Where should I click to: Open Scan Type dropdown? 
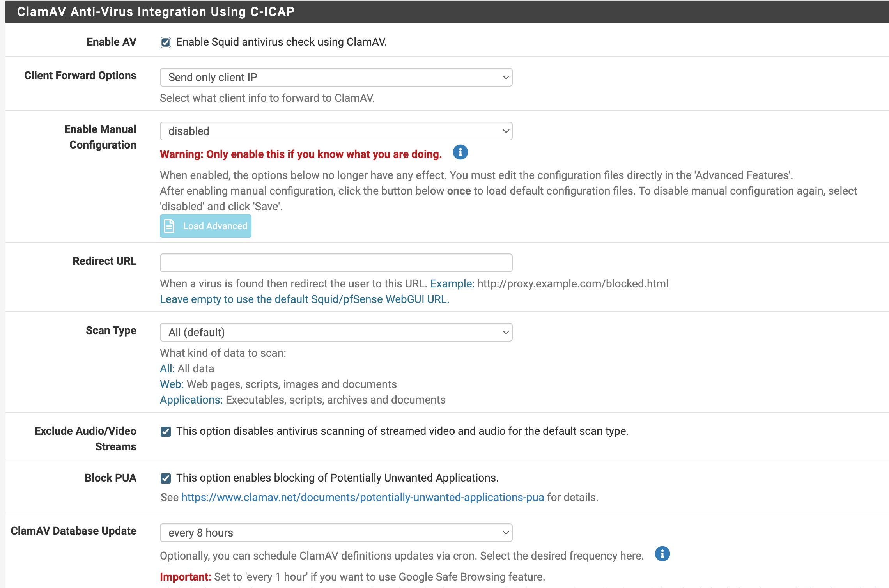(336, 332)
